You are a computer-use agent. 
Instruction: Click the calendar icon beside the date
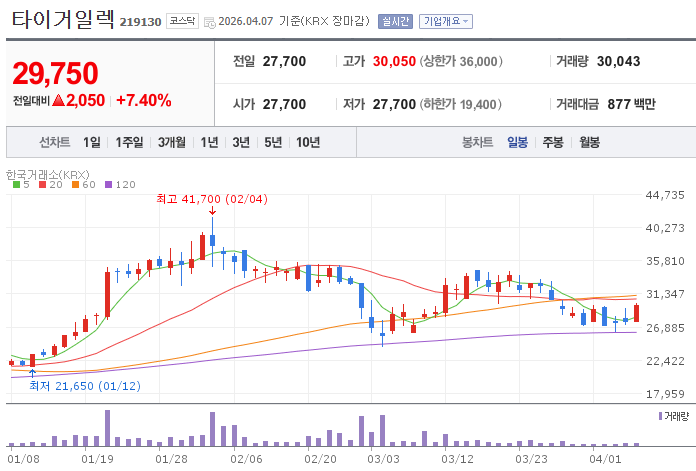pos(210,23)
